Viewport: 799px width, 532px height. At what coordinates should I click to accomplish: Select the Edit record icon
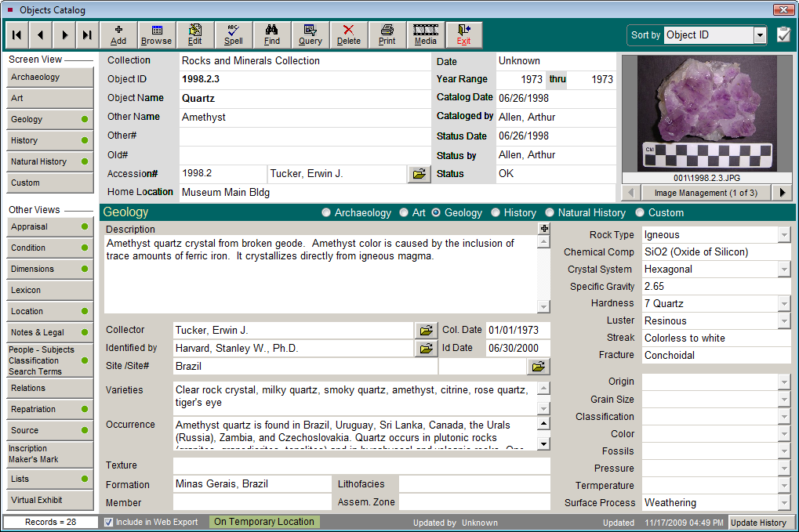pos(194,34)
